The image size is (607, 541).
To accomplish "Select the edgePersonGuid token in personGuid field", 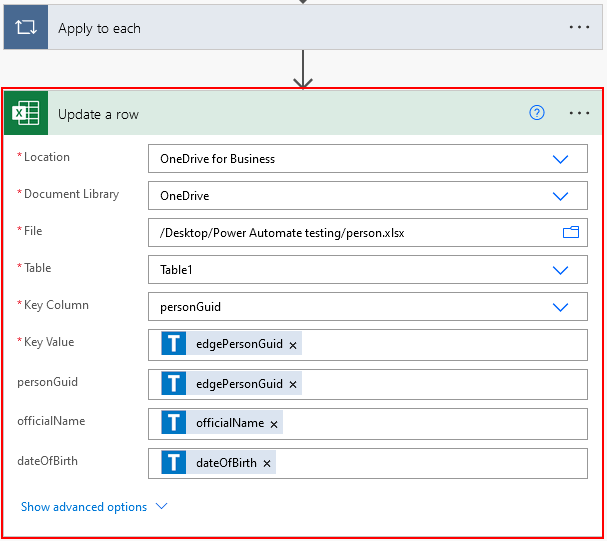I will [231, 383].
